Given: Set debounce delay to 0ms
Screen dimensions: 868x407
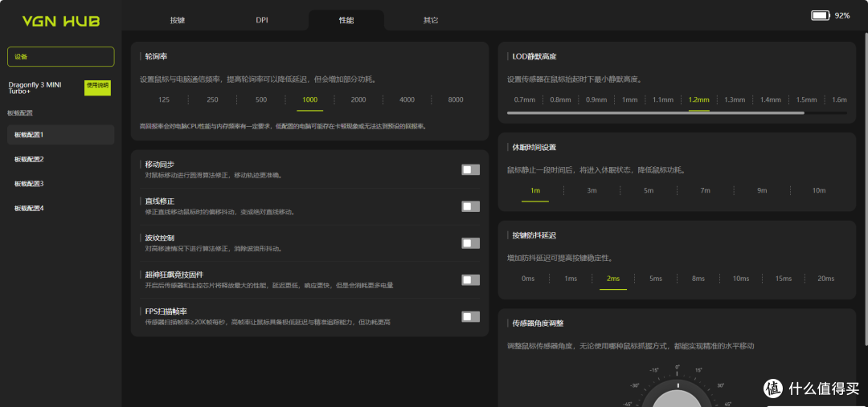Looking at the screenshot, I should [528, 279].
